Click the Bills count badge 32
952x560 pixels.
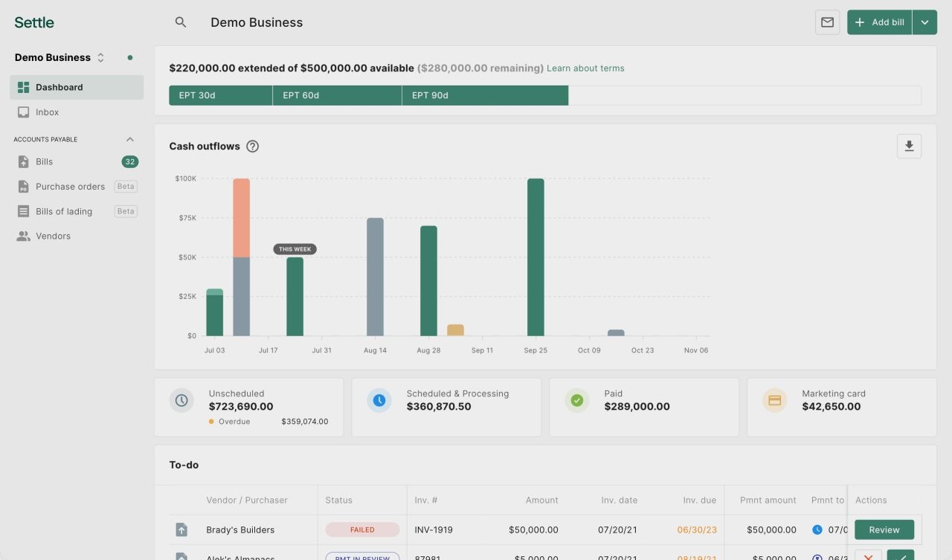(130, 161)
